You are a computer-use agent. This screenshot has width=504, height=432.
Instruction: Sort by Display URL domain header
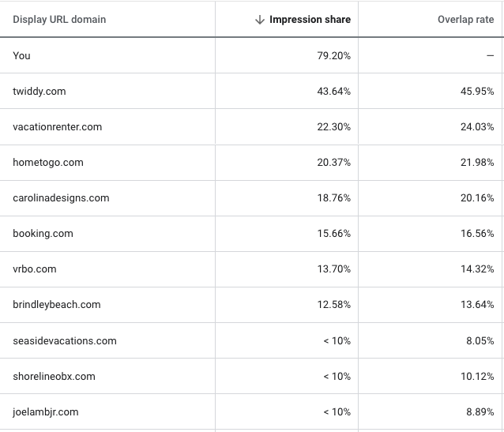click(x=59, y=20)
